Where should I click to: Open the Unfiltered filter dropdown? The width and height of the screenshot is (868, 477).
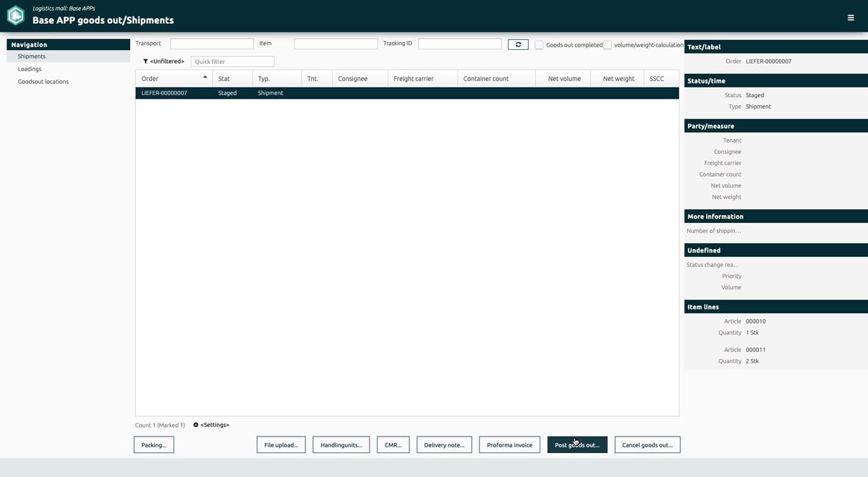pyautogui.click(x=167, y=62)
